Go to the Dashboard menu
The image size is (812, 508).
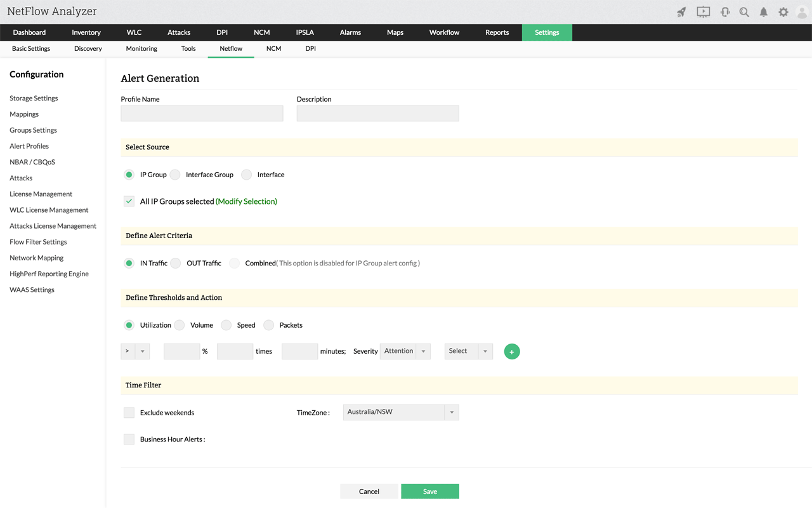[29, 32]
